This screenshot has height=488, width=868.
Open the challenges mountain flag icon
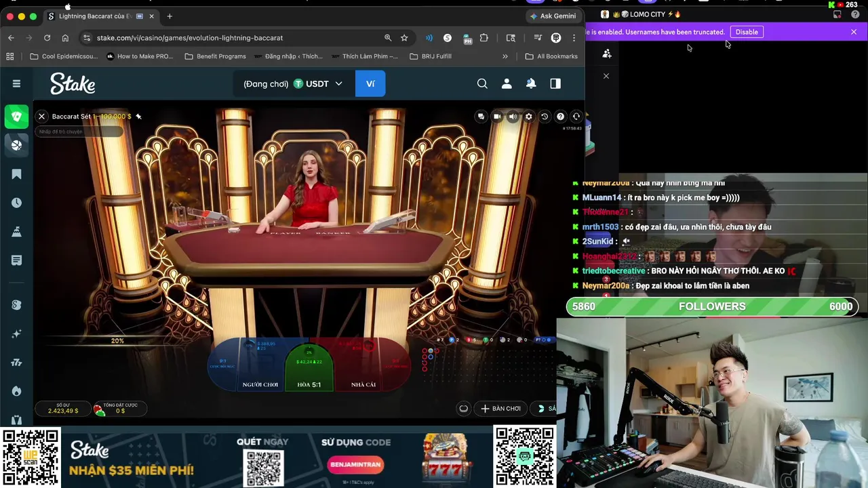point(16,232)
